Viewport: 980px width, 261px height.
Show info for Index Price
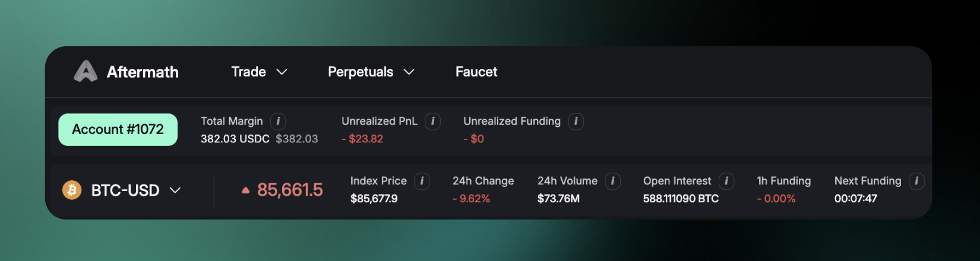[x=422, y=181]
